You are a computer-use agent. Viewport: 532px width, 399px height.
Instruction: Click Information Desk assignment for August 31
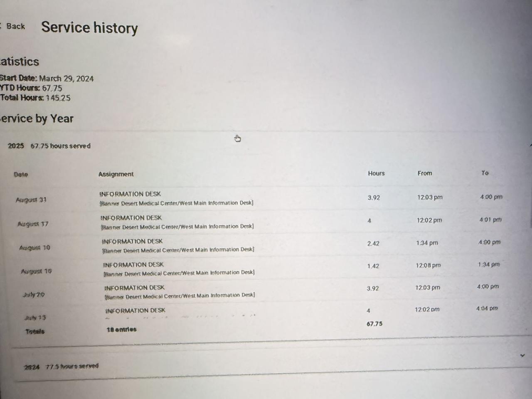pyautogui.click(x=130, y=194)
